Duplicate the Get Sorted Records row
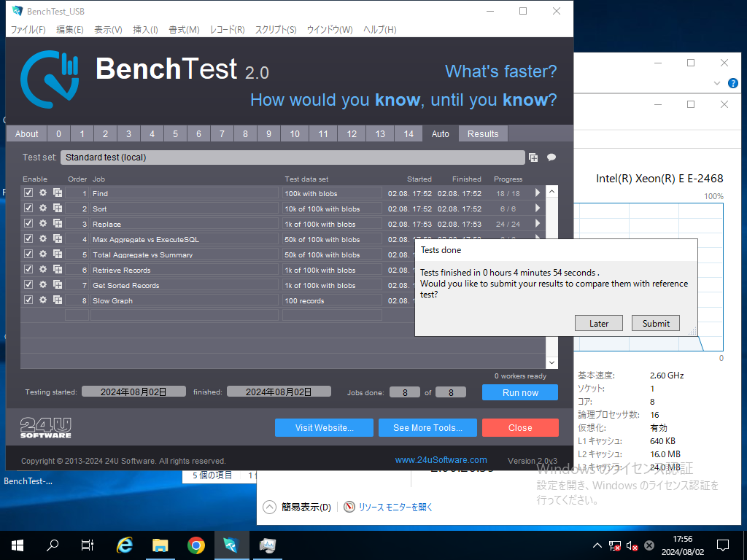This screenshot has width=747, height=560. [58, 284]
